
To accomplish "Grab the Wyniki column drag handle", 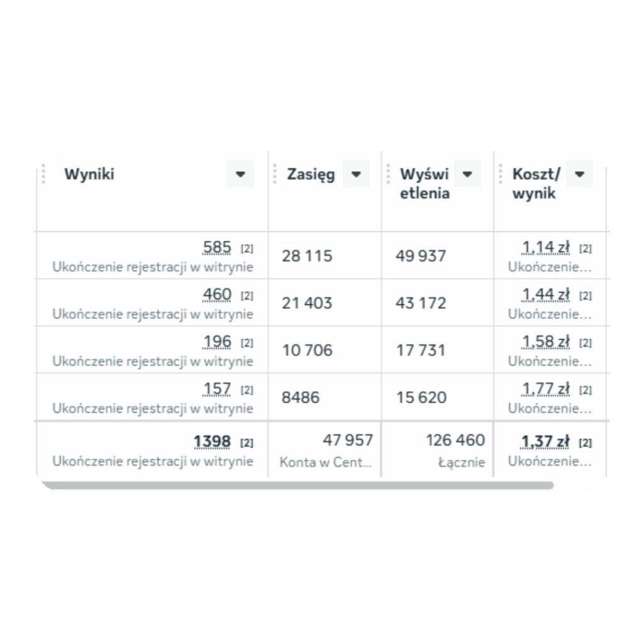I will 43,174.
